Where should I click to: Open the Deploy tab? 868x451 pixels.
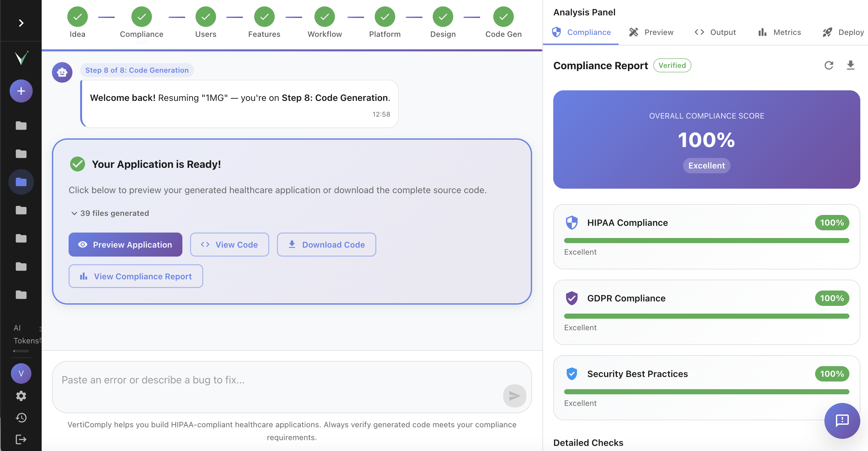[x=843, y=32]
